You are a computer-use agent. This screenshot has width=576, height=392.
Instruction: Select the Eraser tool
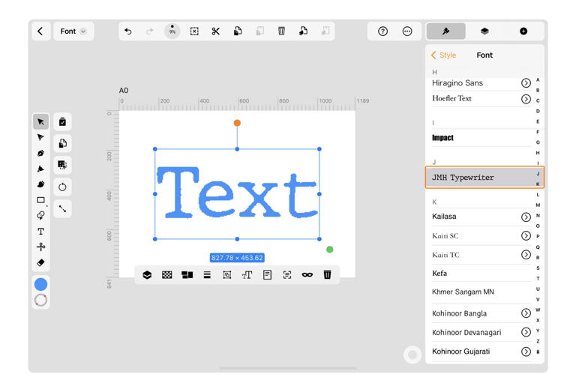[40, 262]
